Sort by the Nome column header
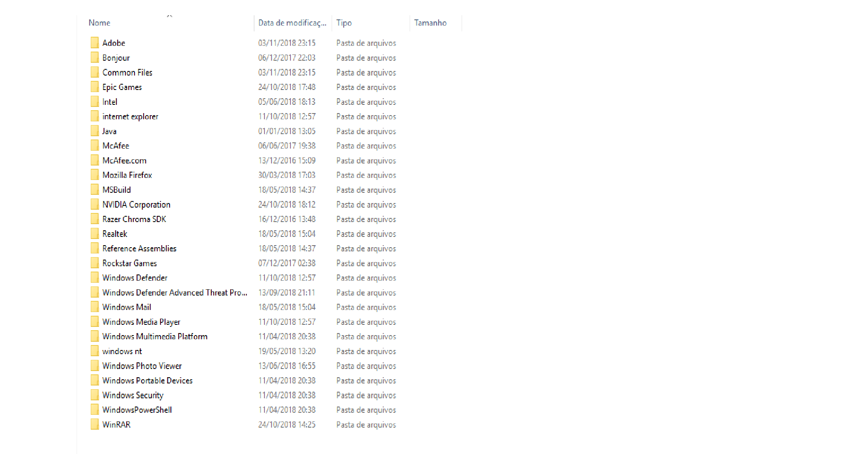 (99, 23)
